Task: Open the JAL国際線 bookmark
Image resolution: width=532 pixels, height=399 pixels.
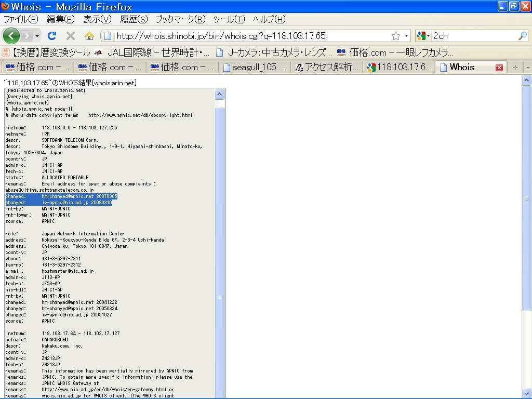Action: point(151,52)
